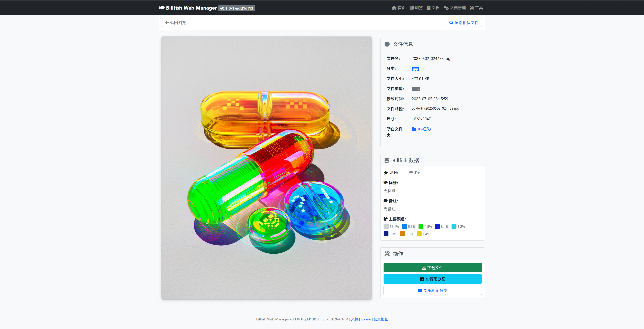Click the palette icon beside 主要颜色
The height and width of the screenshot is (329, 644).
(386, 219)
